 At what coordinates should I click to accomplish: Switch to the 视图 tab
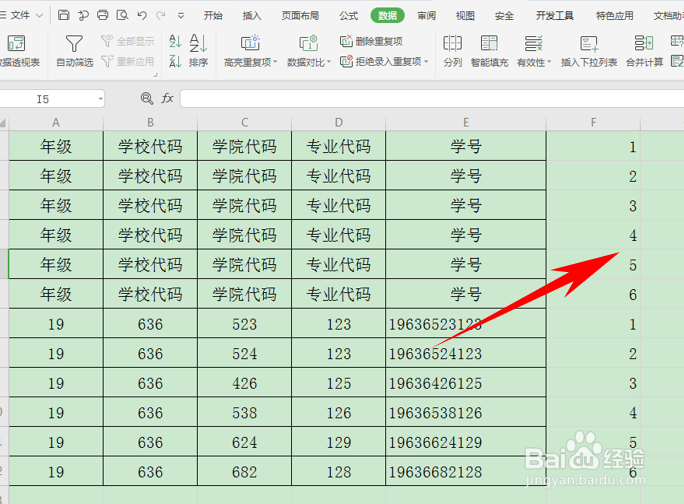[465, 16]
